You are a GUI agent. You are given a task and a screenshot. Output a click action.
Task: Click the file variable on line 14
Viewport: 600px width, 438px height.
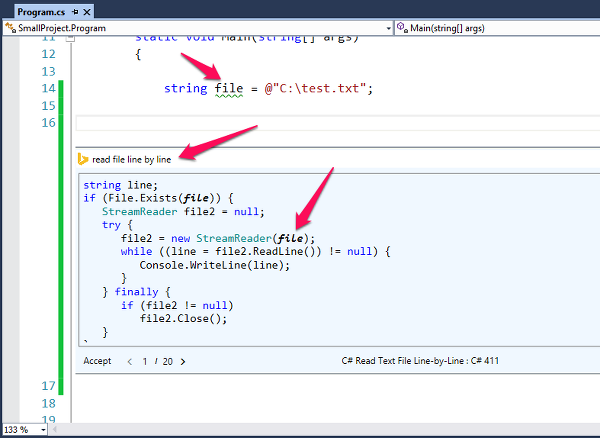pyautogui.click(x=228, y=88)
